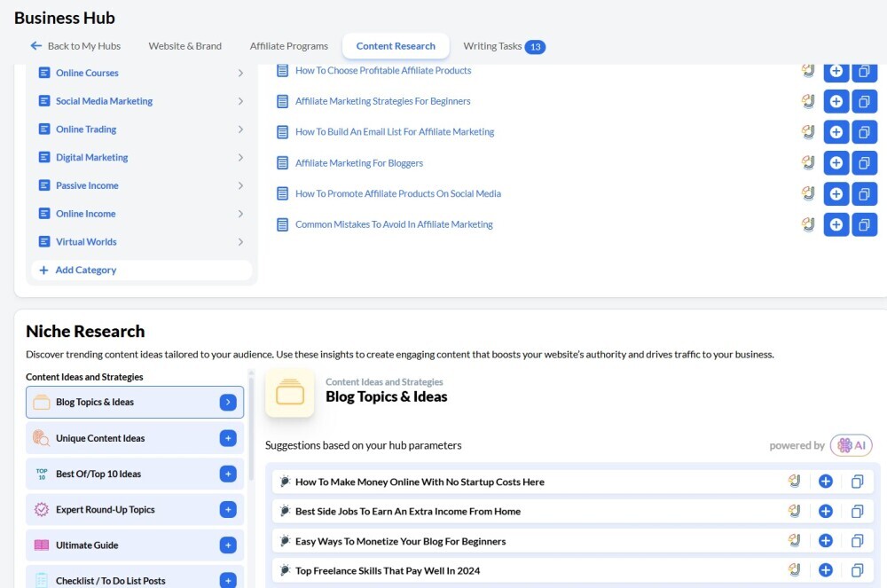
Task: Expand the Virtual Worlds category
Action: tap(240, 242)
